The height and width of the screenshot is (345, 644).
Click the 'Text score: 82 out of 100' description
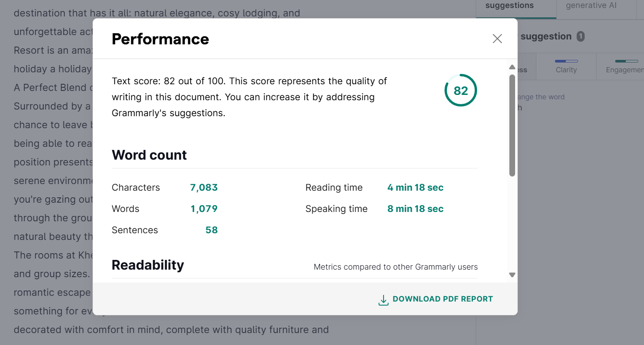(x=249, y=97)
